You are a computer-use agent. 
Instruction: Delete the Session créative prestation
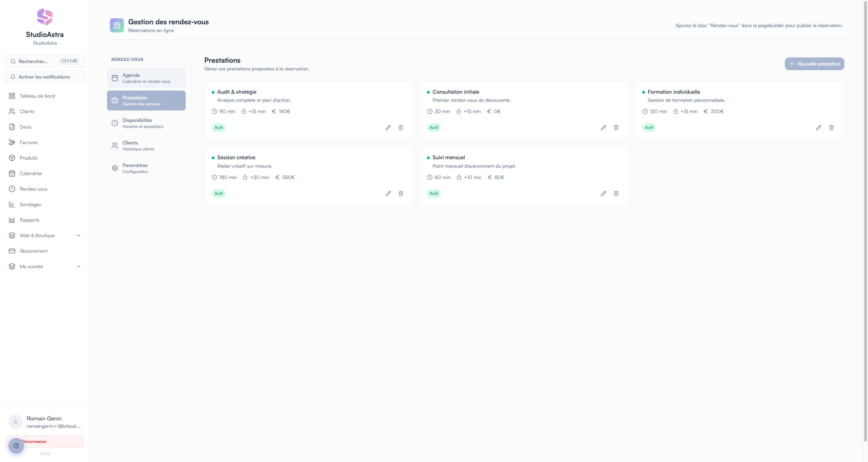pyautogui.click(x=401, y=193)
